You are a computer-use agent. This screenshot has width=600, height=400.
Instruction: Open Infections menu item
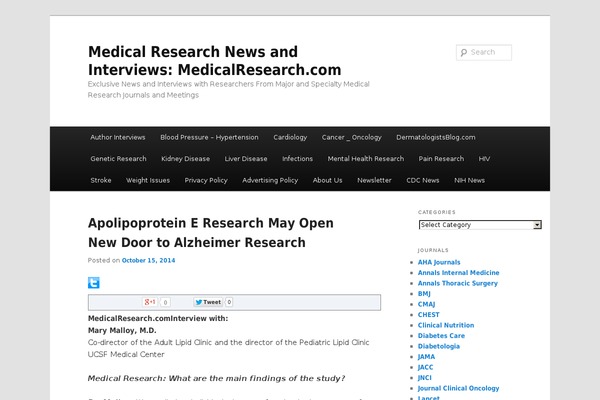(x=297, y=159)
